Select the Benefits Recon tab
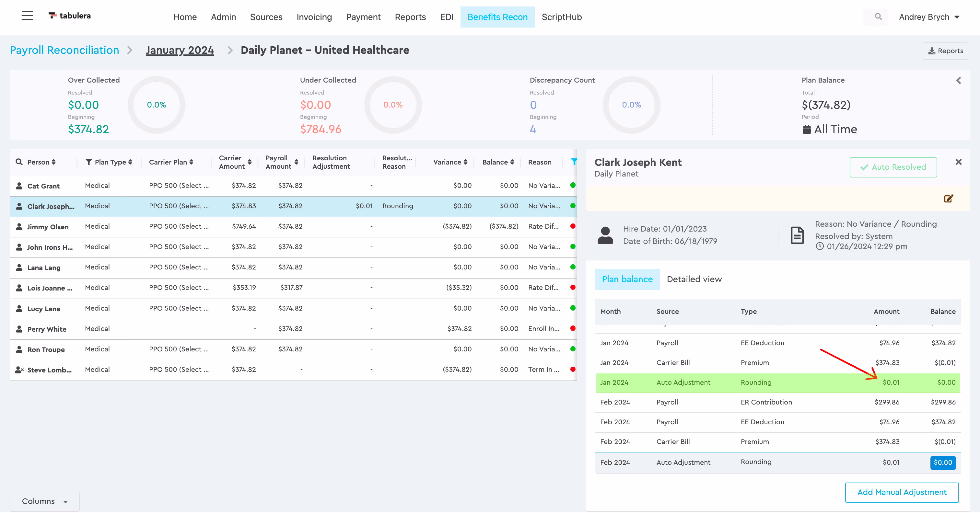 point(497,17)
